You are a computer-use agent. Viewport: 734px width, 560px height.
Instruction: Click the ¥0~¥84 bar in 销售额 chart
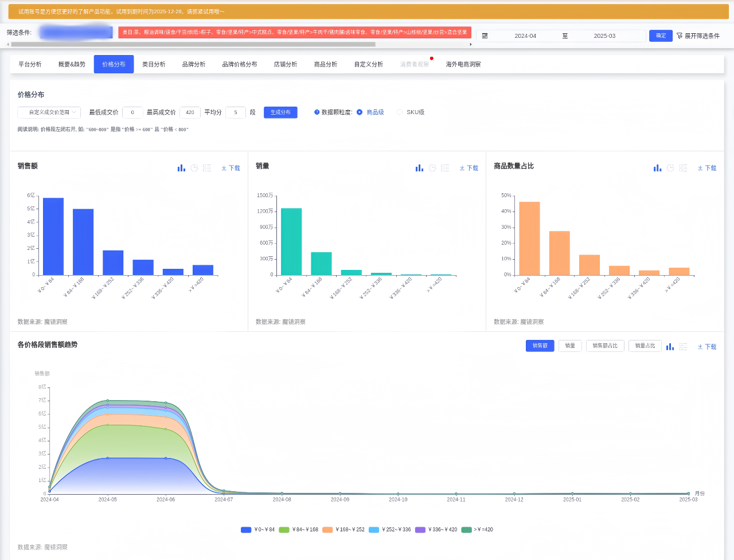pyautogui.click(x=53, y=237)
